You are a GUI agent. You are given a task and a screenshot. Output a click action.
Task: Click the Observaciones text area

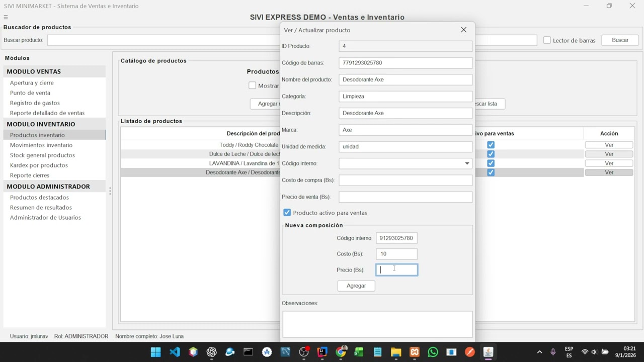click(377, 324)
